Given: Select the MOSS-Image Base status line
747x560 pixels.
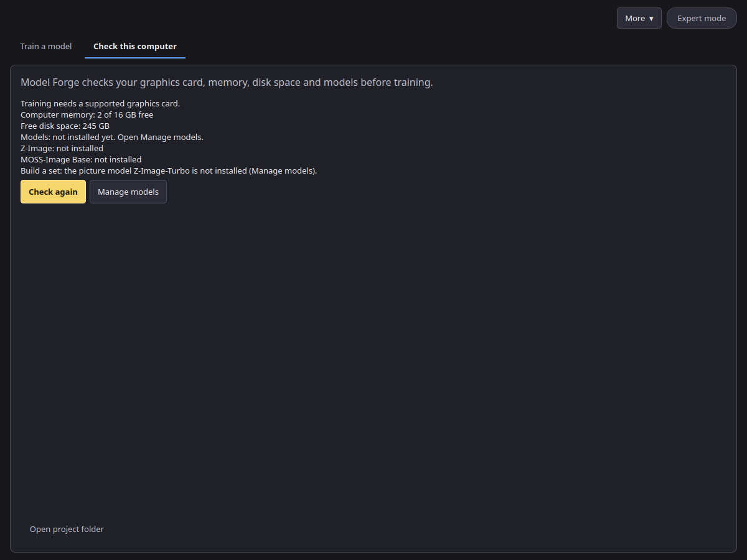Looking at the screenshot, I should 81,159.
